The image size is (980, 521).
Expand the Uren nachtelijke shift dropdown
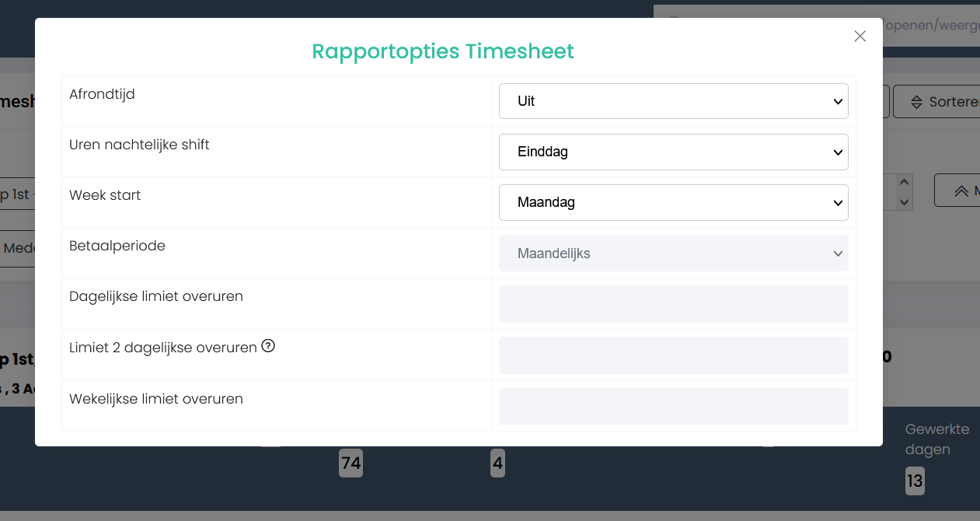(673, 152)
